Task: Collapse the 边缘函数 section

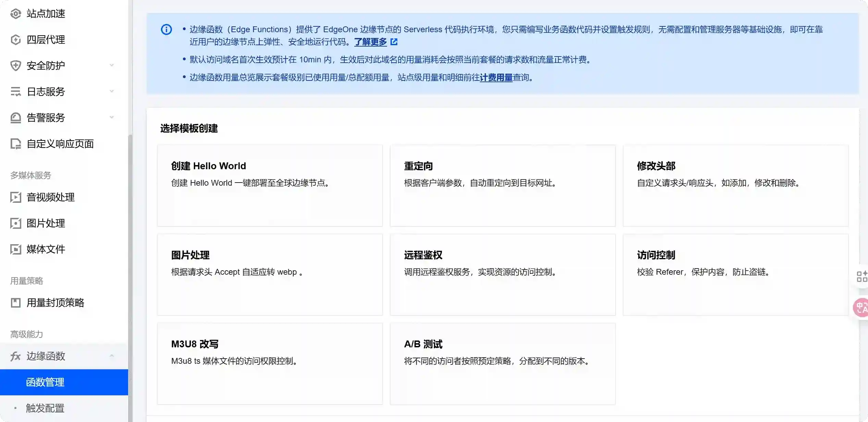Action: 112,356
